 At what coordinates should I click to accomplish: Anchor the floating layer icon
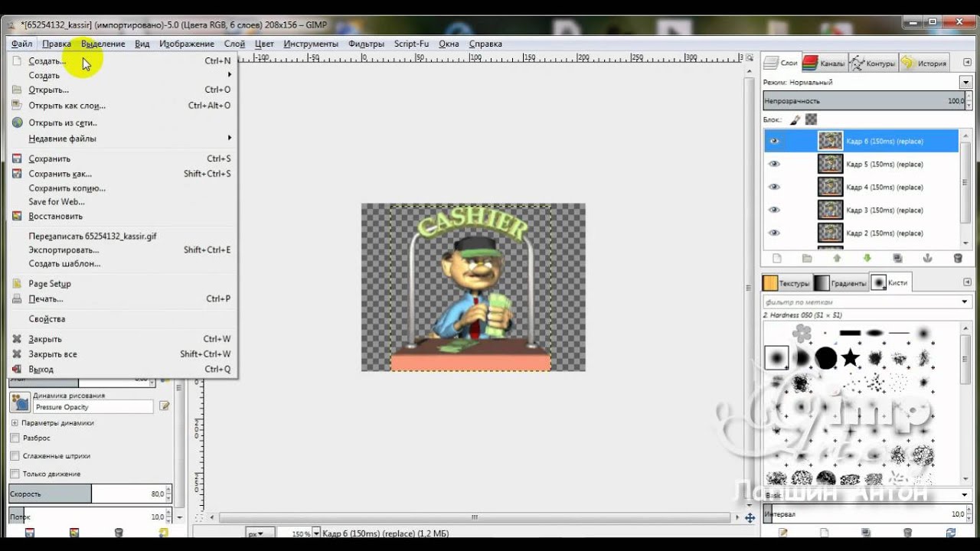(927, 259)
